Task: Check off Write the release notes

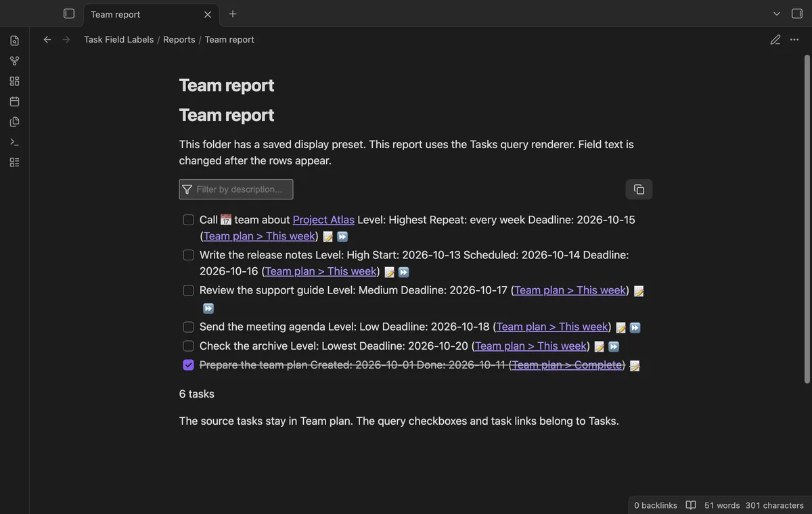Action: (189, 255)
